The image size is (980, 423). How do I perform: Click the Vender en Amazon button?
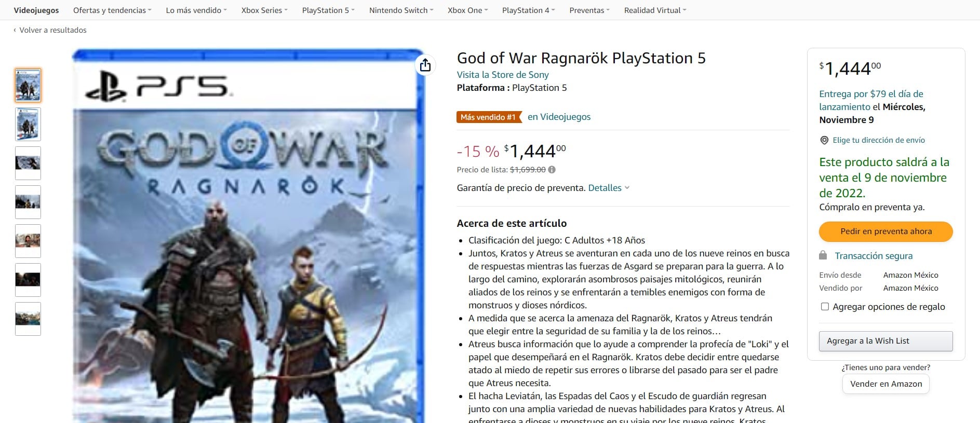886,384
